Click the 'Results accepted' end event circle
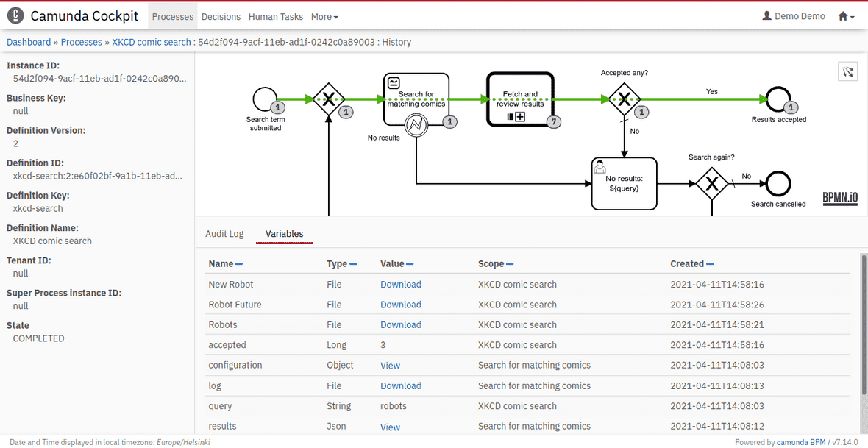868x448 pixels. pos(778,99)
